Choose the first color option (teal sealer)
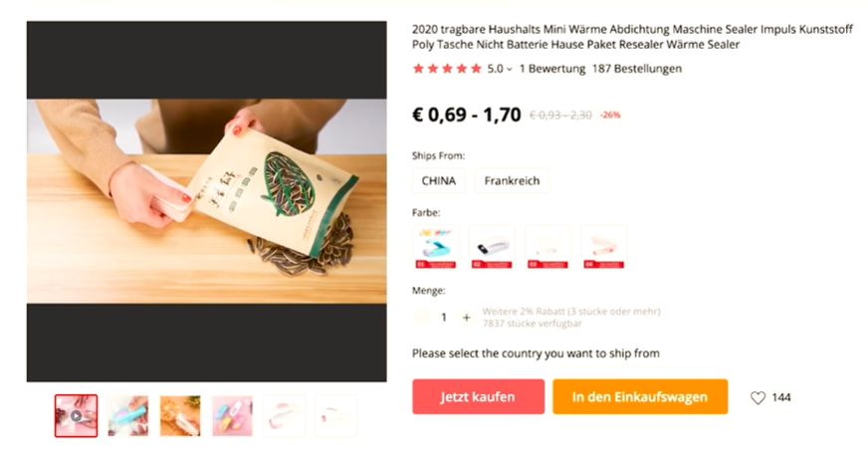The width and height of the screenshot is (868, 459). [x=436, y=247]
